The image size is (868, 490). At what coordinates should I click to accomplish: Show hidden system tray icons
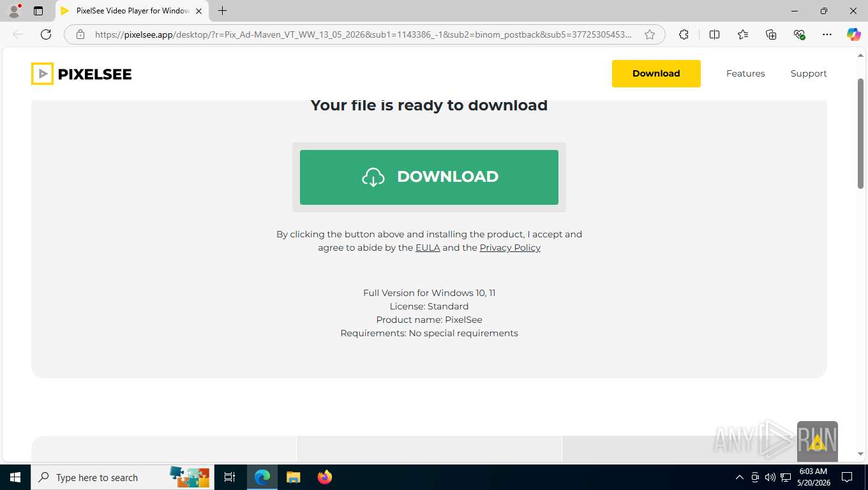(740, 477)
